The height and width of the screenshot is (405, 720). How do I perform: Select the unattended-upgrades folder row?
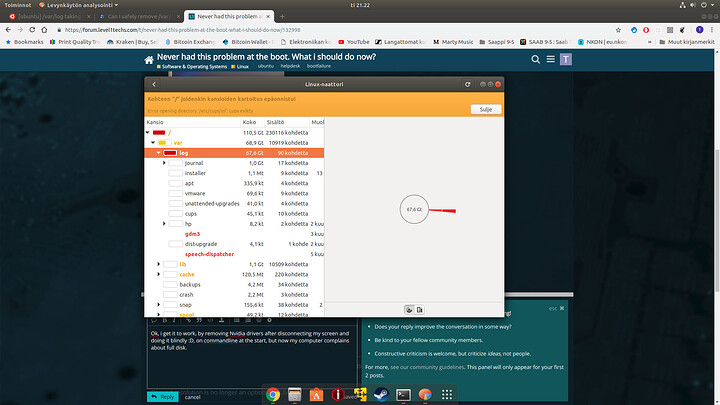(x=234, y=203)
